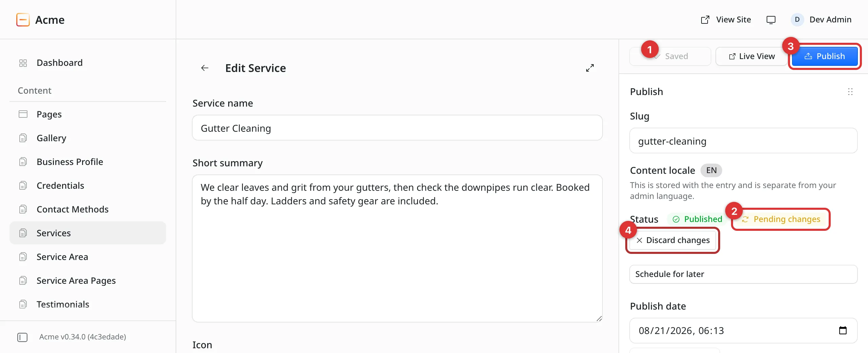
Task: Click the monitor preview icon in header
Action: [771, 20]
